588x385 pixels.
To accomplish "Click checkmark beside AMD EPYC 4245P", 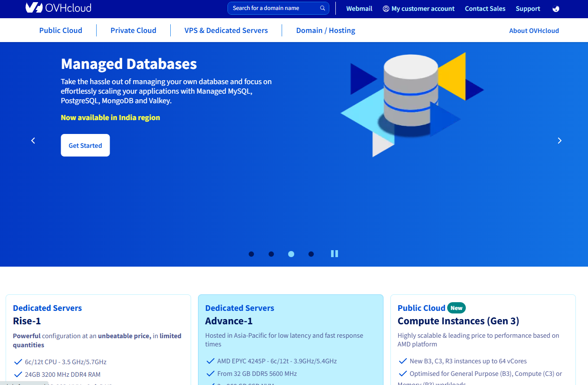I will click(211, 361).
